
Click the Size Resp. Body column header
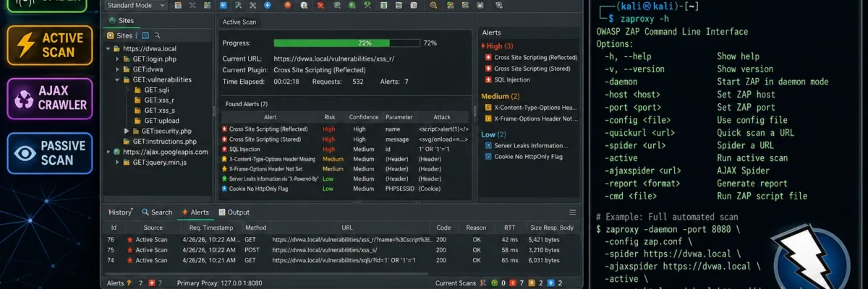tap(552, 228)
